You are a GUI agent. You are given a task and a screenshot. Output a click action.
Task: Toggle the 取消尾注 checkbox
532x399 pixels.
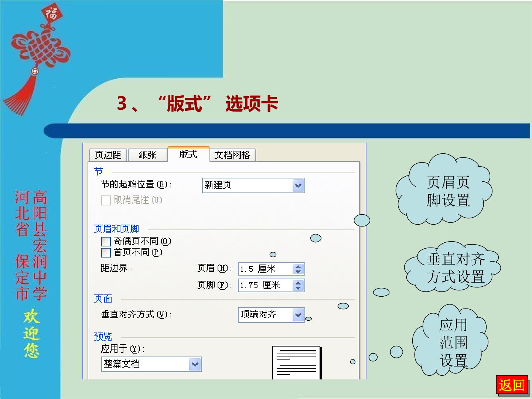tap(106, 200)
